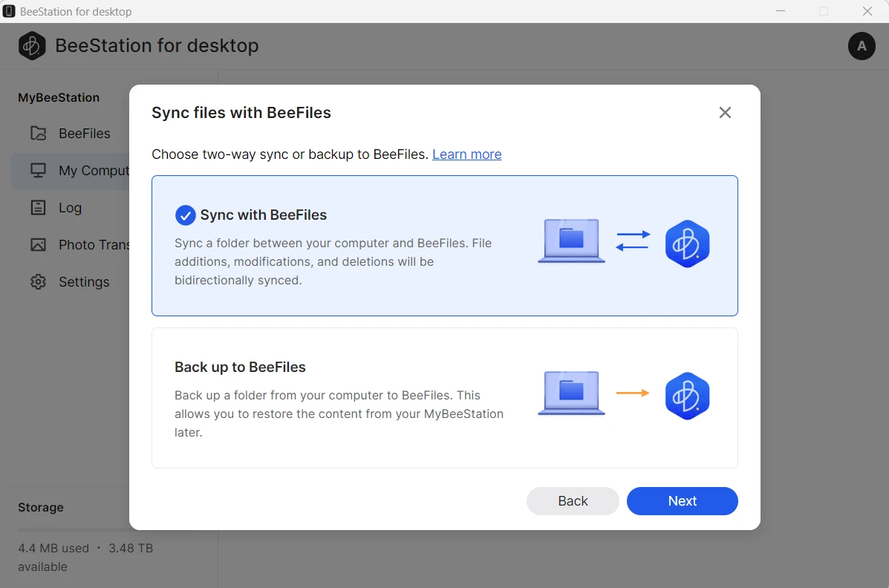Screen dimensions: 889x588
Task: Go back with the Back button
Action: point(573,501)
